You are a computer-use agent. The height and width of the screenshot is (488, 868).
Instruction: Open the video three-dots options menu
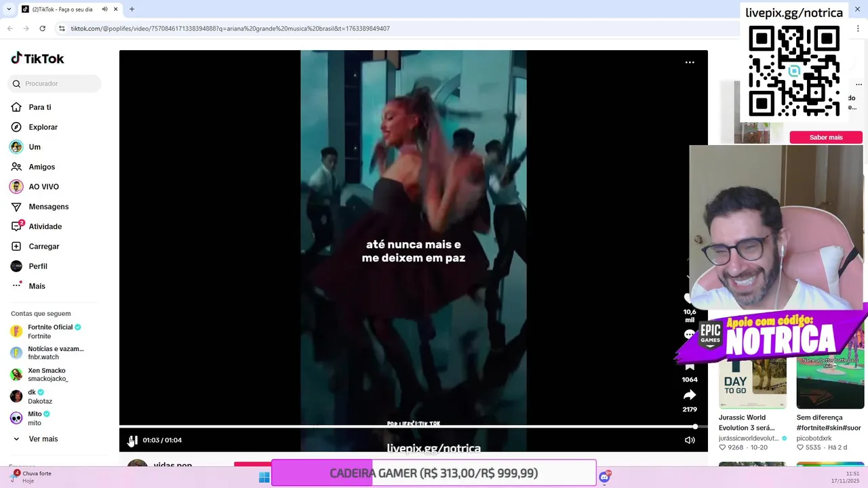tap(690, 62)
